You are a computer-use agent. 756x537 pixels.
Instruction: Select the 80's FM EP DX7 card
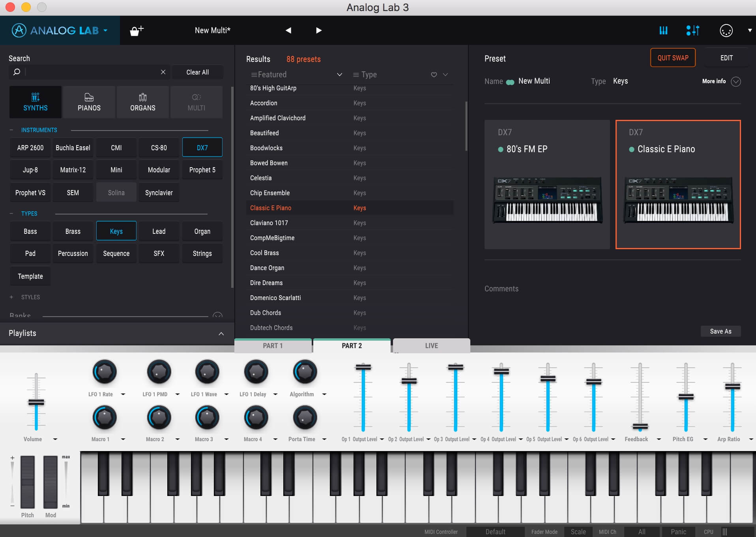(x=547, y=184)
